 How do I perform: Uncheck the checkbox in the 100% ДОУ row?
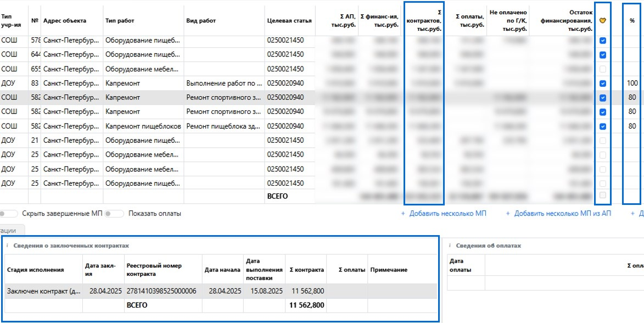603,83
